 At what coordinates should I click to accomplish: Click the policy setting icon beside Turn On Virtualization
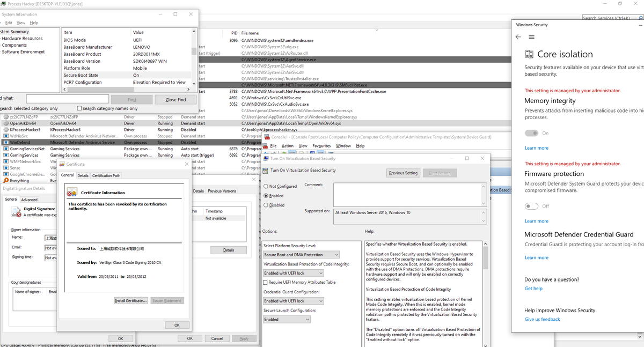(266, 171)
